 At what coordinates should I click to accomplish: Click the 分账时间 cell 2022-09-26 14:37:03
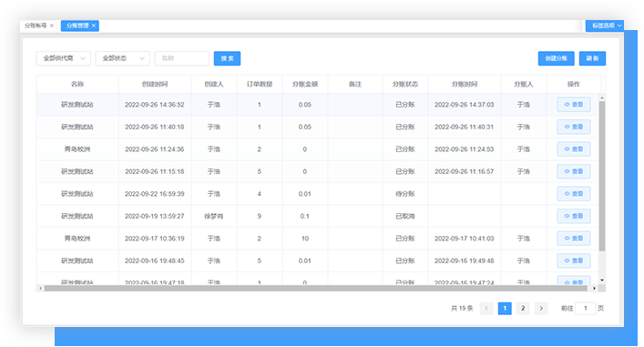(x=465, y=105)
